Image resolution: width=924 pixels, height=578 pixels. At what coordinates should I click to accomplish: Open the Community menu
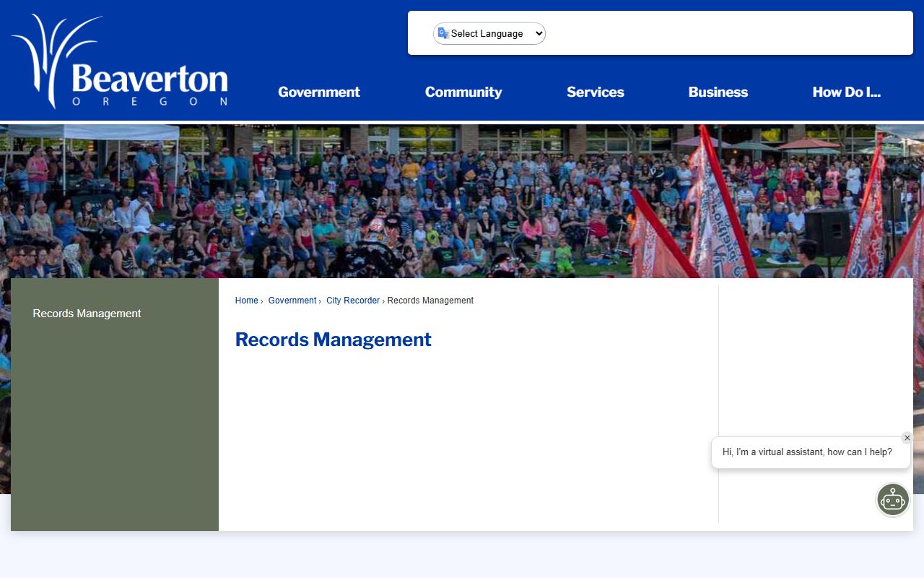pyautogui.click(x=463, y=92)
